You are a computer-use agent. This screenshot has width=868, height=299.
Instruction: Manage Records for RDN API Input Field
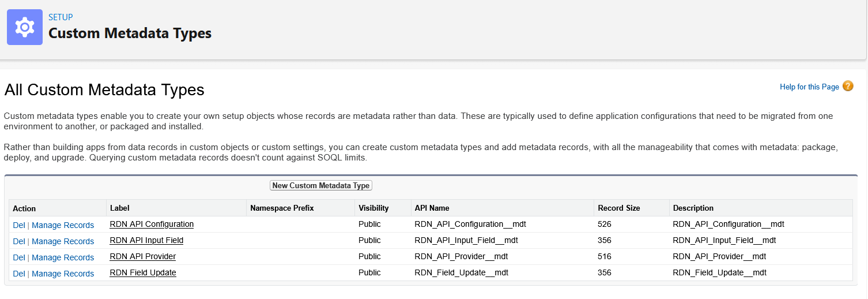coord(63,241)
